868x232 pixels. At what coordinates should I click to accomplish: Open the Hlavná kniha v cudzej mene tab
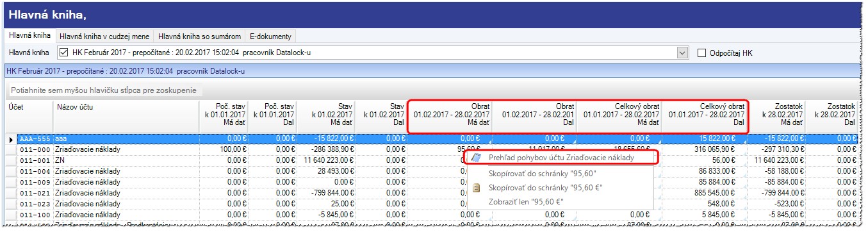pyautogui.click(x=104, y=37)
